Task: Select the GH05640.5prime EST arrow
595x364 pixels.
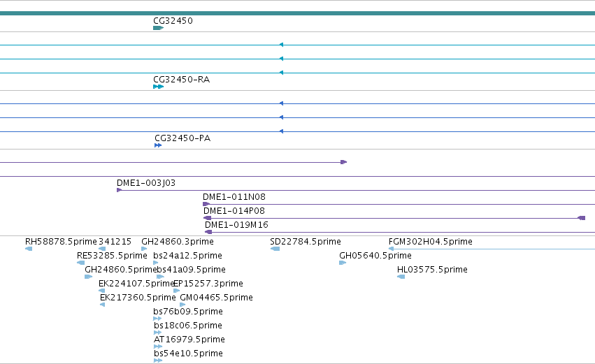Action: [343, 263]
